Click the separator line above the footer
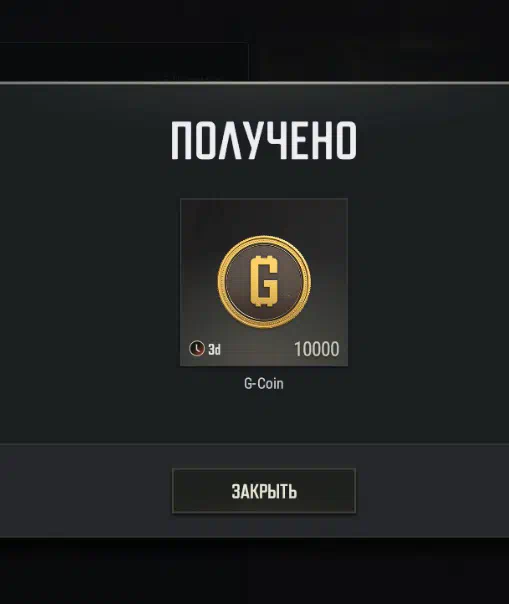509x604 pixels. (x=254, y=444)
